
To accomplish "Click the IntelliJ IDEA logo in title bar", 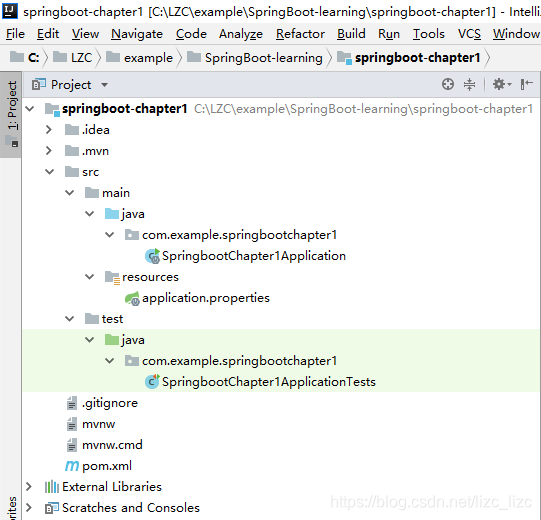I will [x=10, y=11].
